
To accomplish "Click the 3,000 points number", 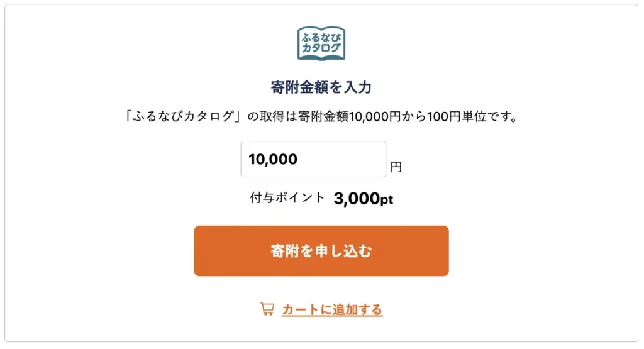I will coord(355,199).
